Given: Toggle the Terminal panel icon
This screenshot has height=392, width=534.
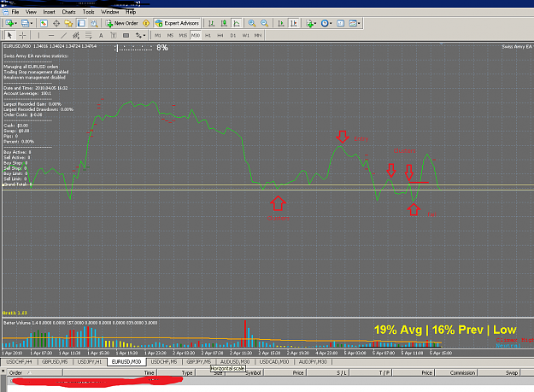Looking at the screenshot, I should [81, 23].
